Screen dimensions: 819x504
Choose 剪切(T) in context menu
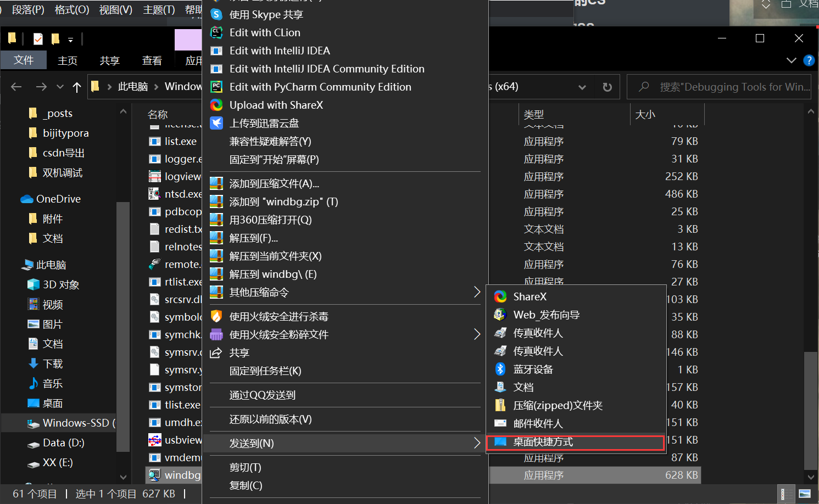point(345,467)
